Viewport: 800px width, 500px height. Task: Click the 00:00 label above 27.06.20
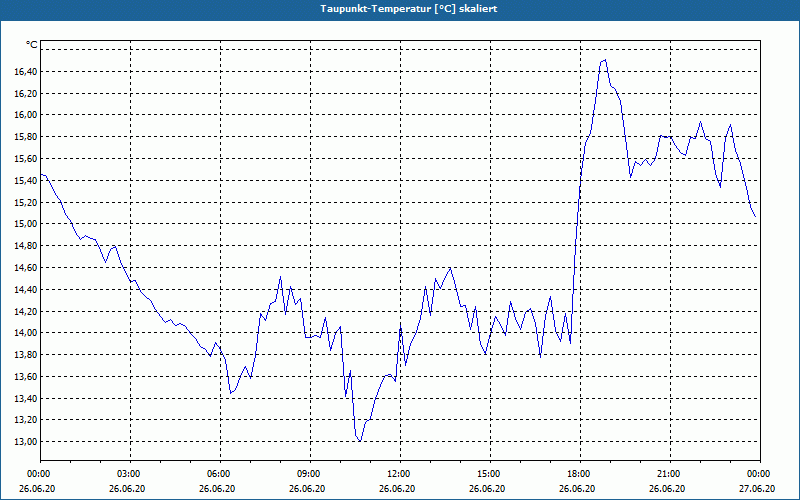760,474
